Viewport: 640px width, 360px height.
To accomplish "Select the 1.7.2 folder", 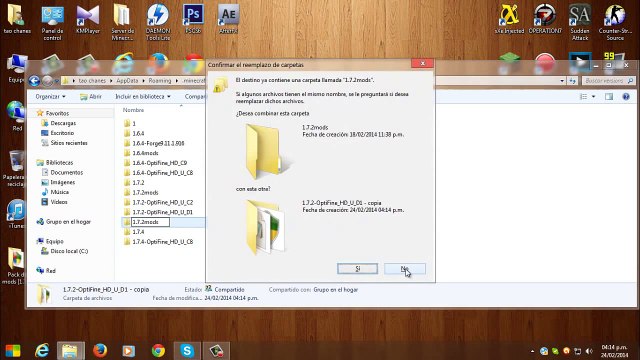I will [138, 182].
